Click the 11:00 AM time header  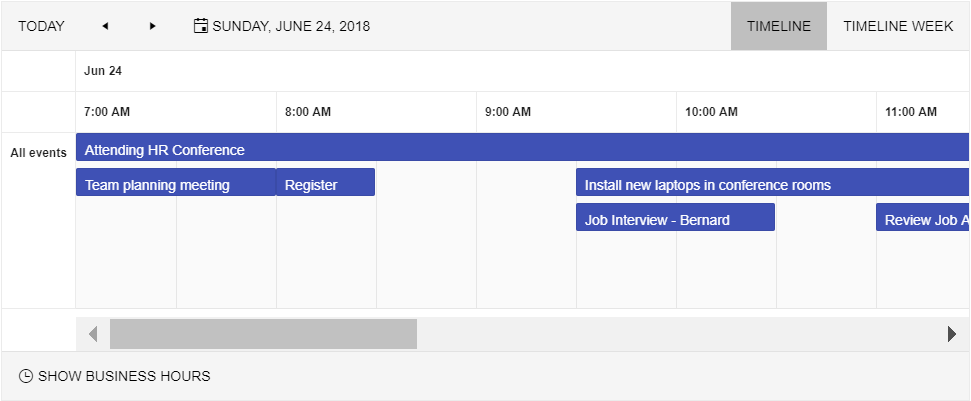tap(923, 112)
